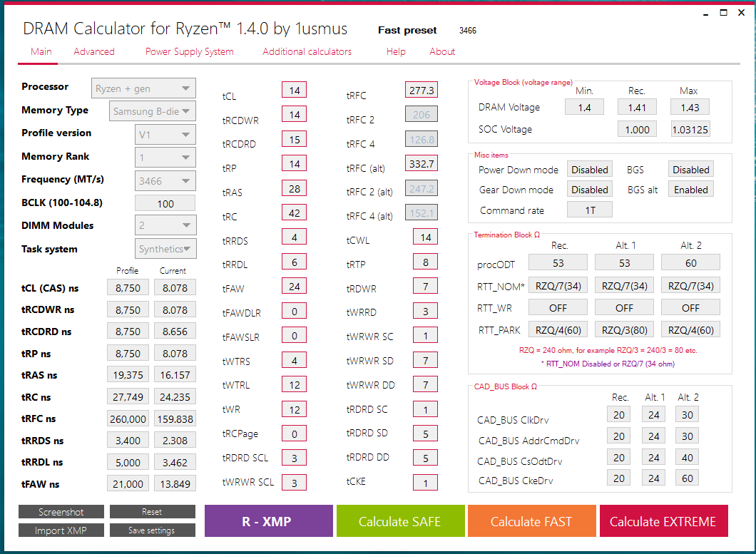756x554 pixels.
Task: Click the tRCDWR value field
Action: pos(294,115)
